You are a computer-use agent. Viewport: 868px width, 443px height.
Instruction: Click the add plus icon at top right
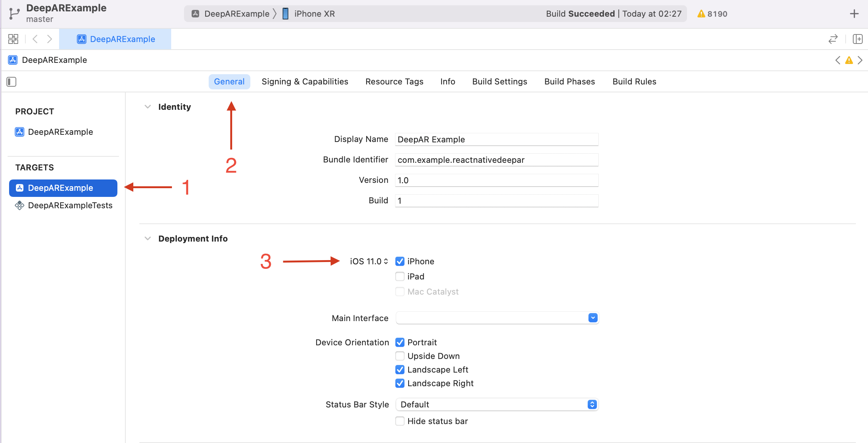[x=854, y=14]
